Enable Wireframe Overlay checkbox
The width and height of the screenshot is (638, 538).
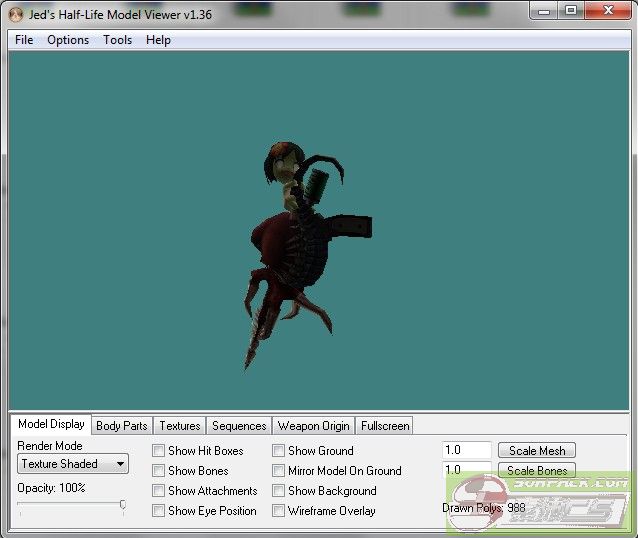pos(279,511)
